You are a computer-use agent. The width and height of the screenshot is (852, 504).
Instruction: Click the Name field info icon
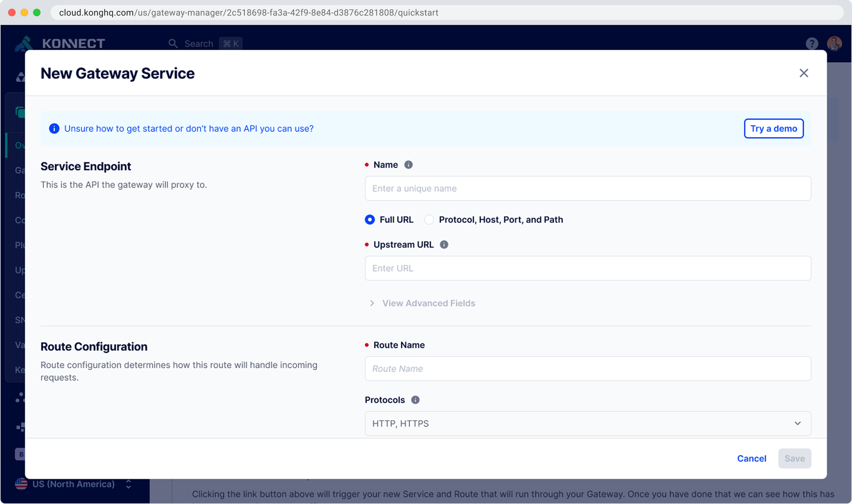point(408,165)
